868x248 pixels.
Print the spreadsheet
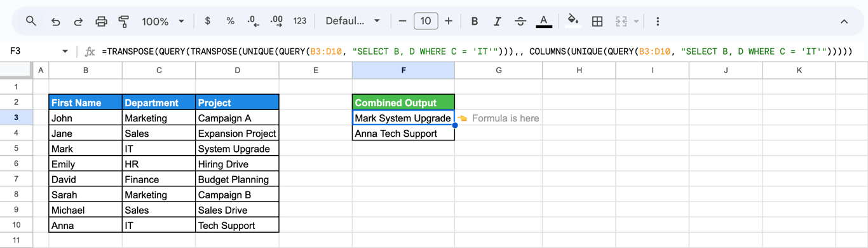[x=101, y=21]
